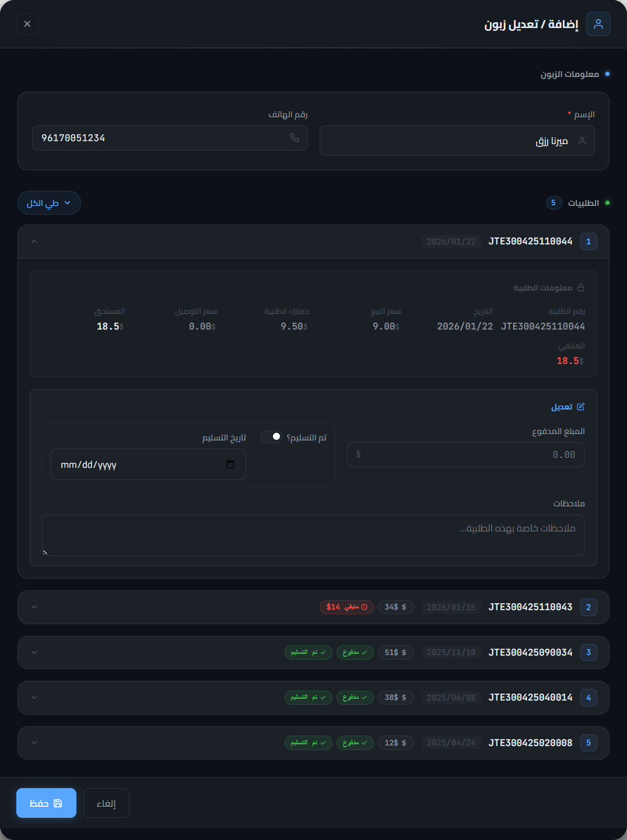Image resolution: width=627 pixels, height=840 pixels.
Task: Click the sale price value 9.00$
Action: 386,327
